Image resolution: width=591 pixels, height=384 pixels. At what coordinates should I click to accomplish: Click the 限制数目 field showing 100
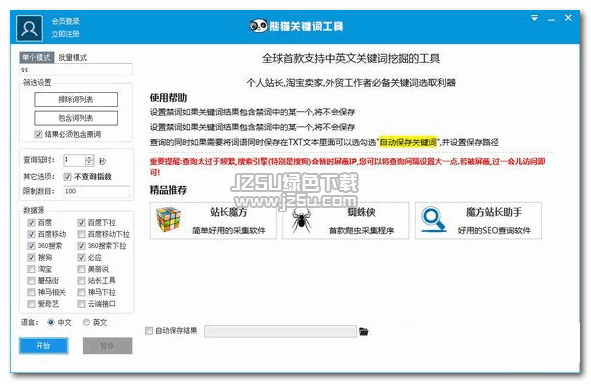click(x=97, y=191)
